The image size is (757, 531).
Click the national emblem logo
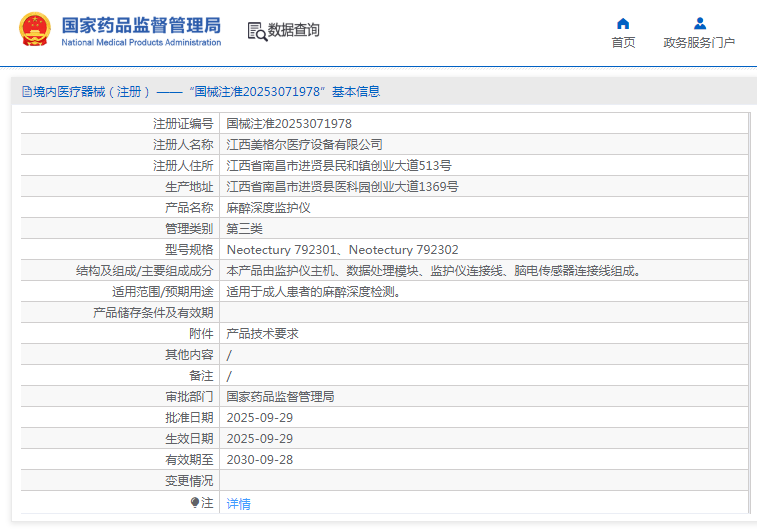[35, 29]
